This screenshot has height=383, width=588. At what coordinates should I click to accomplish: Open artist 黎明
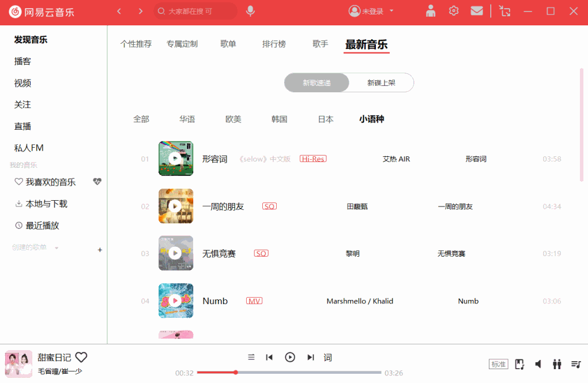353,254
